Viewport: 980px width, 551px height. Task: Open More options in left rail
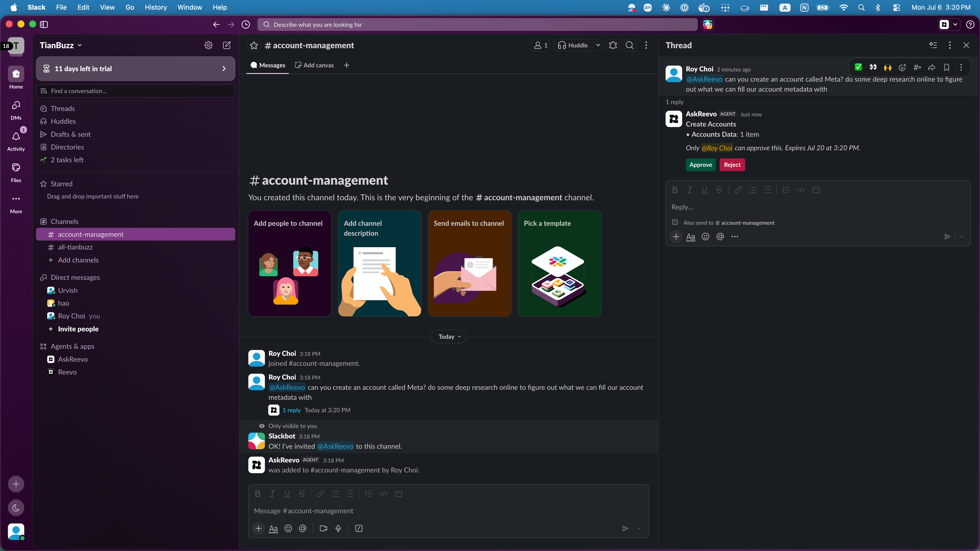(16, 204)
